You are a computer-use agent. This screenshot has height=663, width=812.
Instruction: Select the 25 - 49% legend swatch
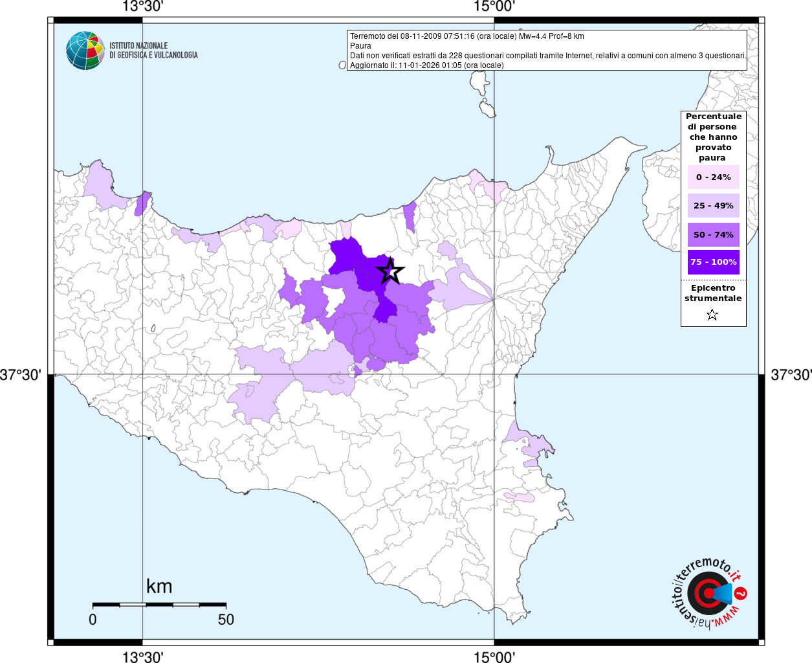[713, 206]
